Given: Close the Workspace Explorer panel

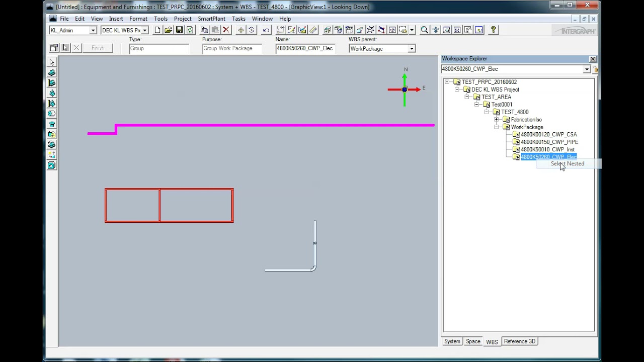Looking at the screenshot, I should coord(592,59).
